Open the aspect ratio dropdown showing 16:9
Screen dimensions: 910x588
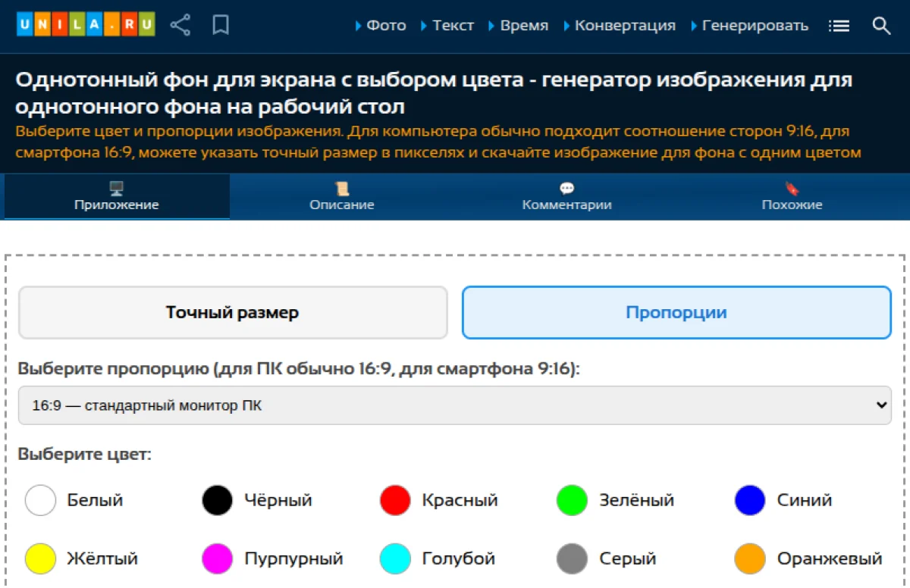click(x=455, y=405)
